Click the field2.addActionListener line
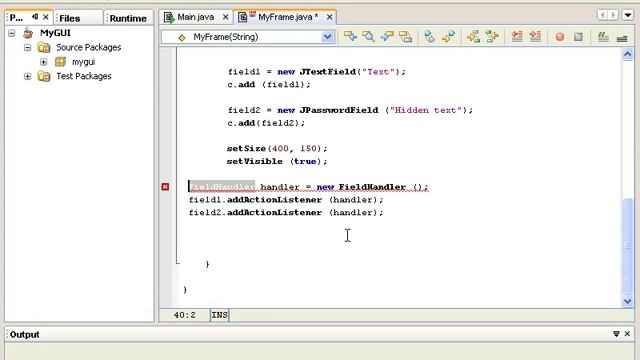This screenshot has height=360, width=640. (286, 212)
